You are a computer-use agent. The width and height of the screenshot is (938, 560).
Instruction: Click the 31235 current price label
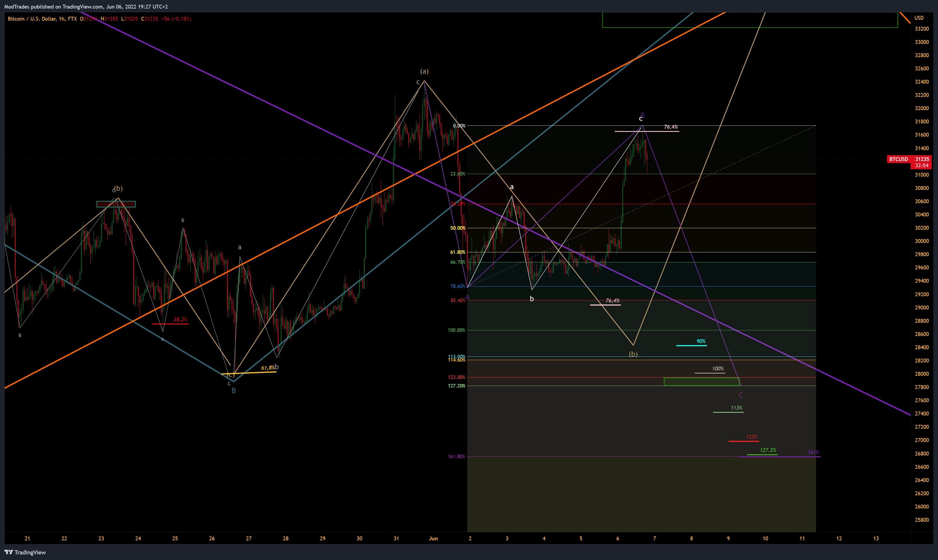922,159
